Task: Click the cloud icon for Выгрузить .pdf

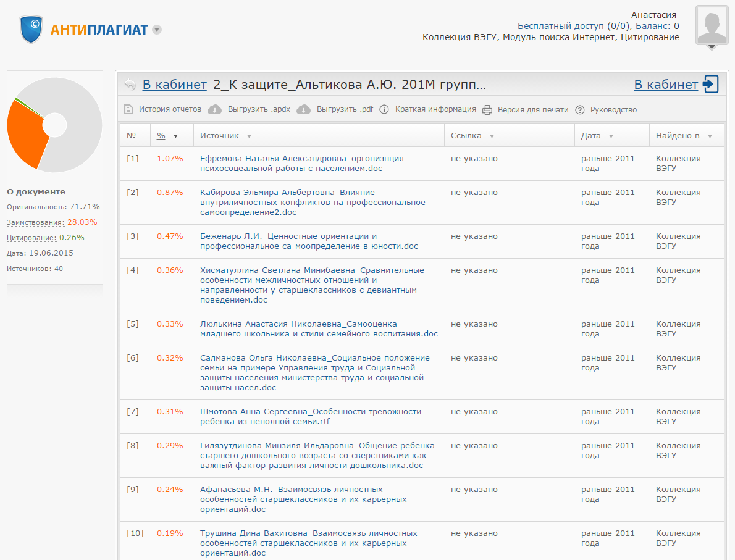Action: 303,110
